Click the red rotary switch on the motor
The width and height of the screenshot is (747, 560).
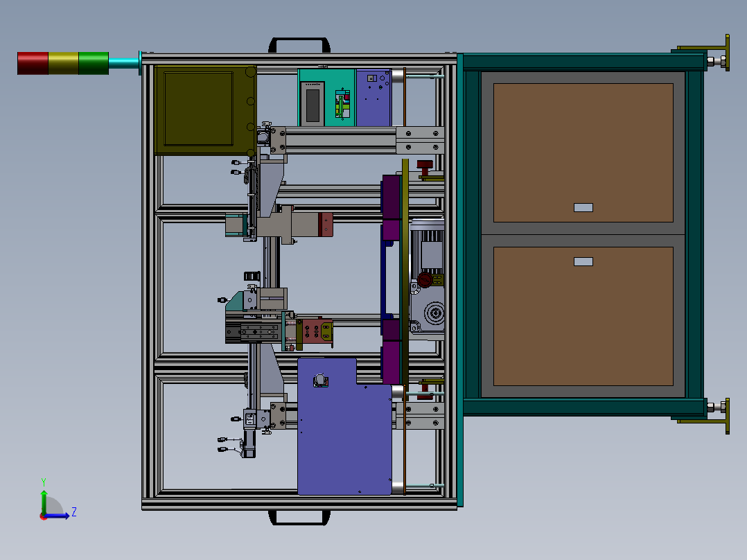(425, 280)
